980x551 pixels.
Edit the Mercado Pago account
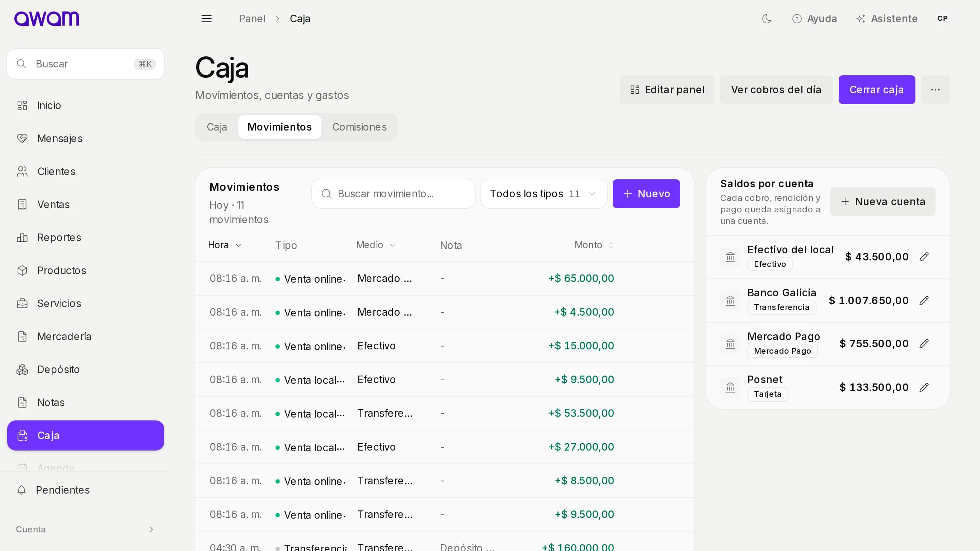click(x=924, y=344)
